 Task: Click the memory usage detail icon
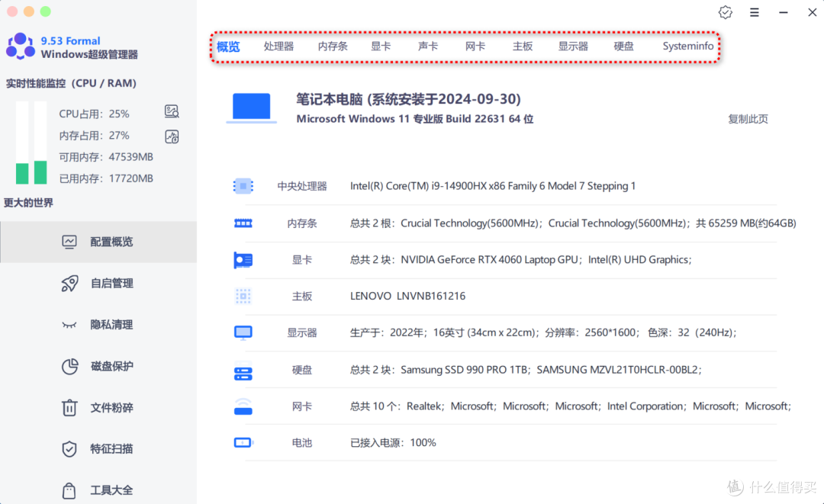click(x=172, y=137)
